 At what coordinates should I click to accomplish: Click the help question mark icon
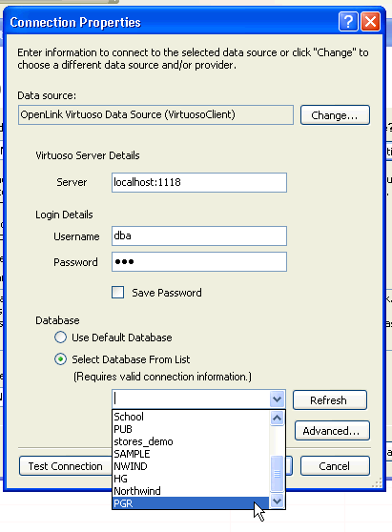tap(348, 22)
